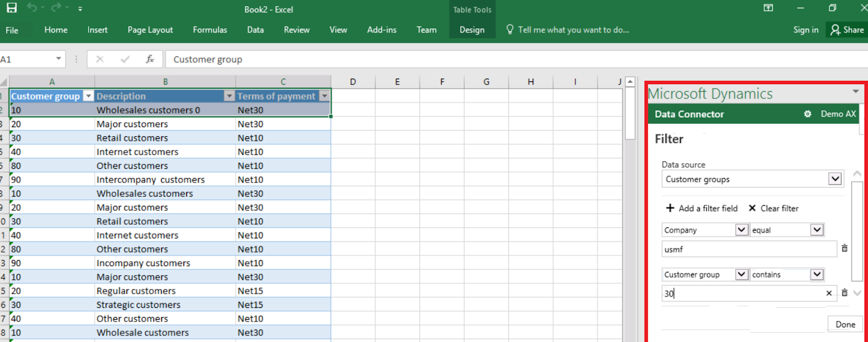The image size is (868, 342).
Task: Open the Data ribbon tab
Action: [x=256, y=30]
